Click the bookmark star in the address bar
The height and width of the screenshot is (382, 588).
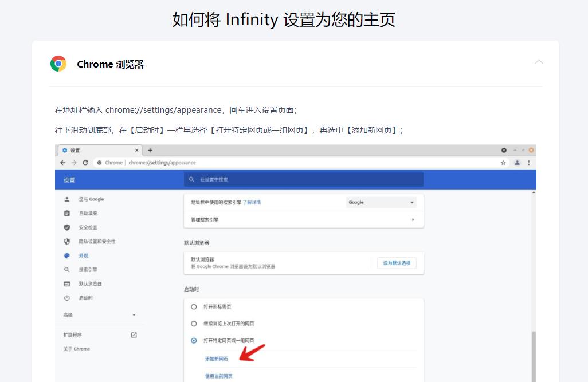click(x=503, y=163)
